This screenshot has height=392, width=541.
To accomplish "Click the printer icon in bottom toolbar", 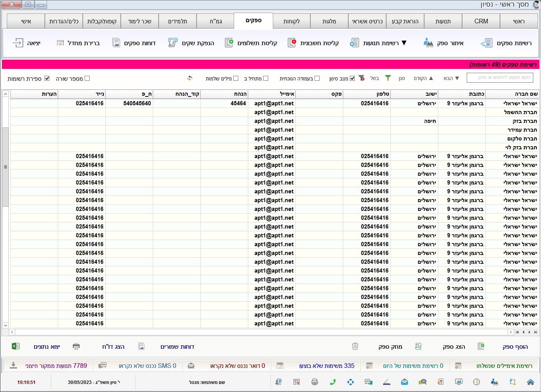I will [315, 382].
